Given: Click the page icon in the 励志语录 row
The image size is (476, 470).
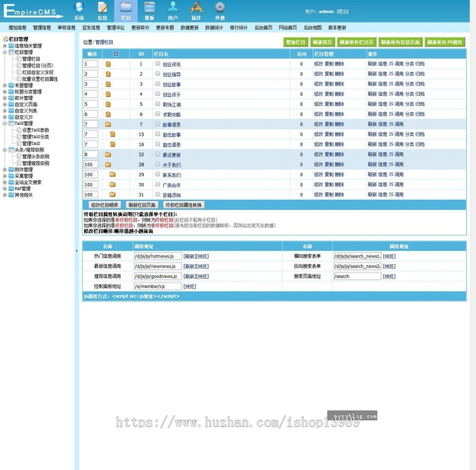Looking at the screenshot, I should (x=112, y=144).
